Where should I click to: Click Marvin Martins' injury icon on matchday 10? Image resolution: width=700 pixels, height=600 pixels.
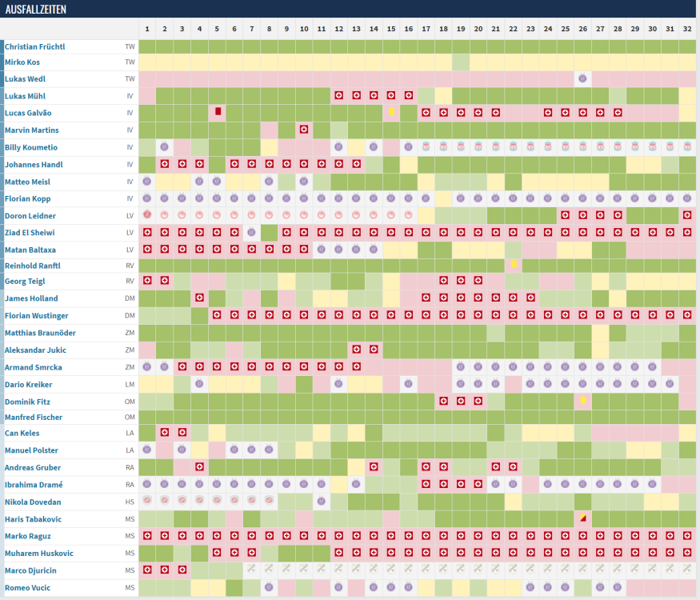[x=304, y=129]
